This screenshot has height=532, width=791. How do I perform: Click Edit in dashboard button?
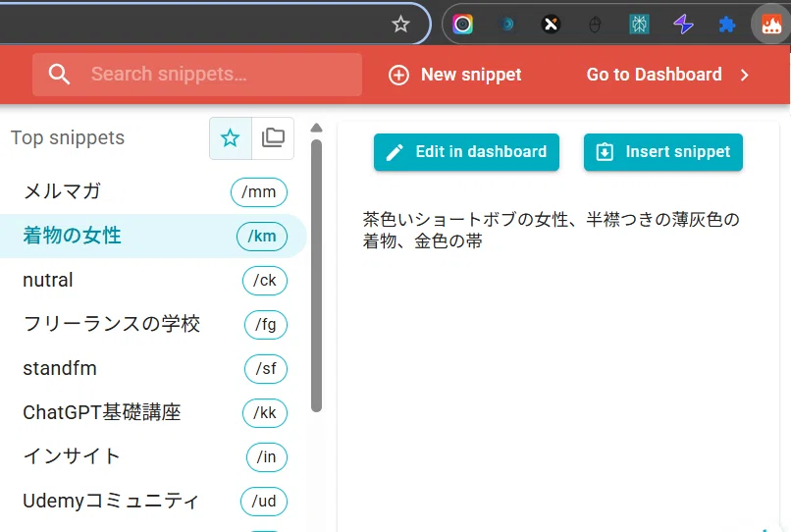coord(466,152)
